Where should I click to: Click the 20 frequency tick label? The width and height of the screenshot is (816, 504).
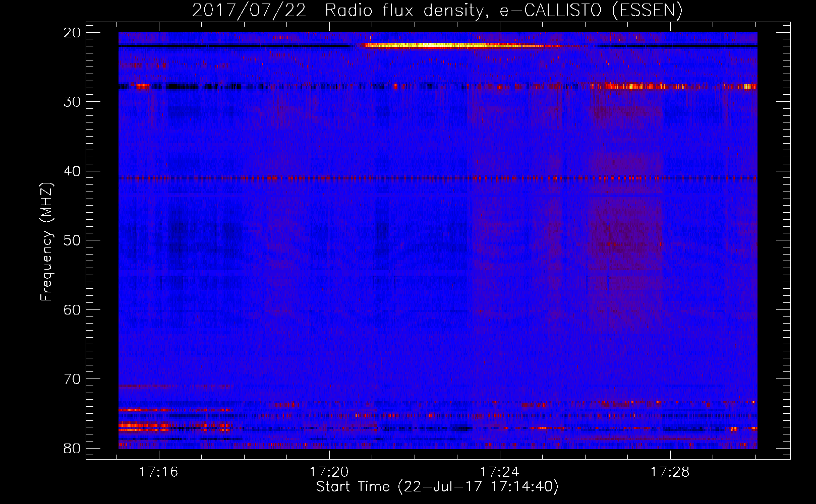73,33
